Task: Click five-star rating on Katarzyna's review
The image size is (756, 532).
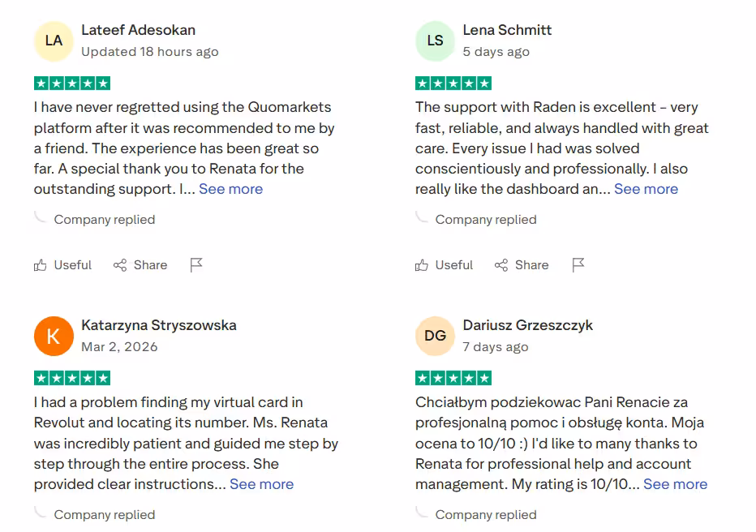Action: (72, 378)
